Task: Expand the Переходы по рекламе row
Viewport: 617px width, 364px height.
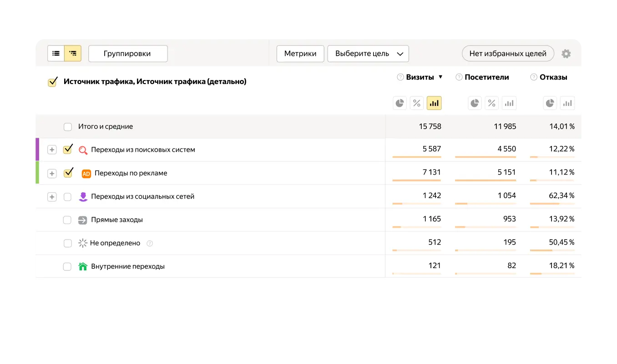Action: (52, 173)
